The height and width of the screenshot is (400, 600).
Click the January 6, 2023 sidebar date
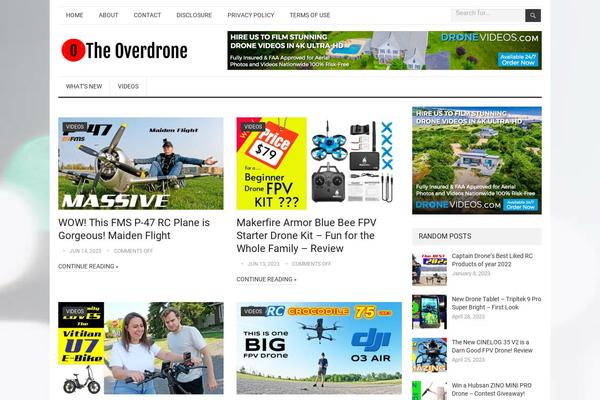(x=471, y=273)
